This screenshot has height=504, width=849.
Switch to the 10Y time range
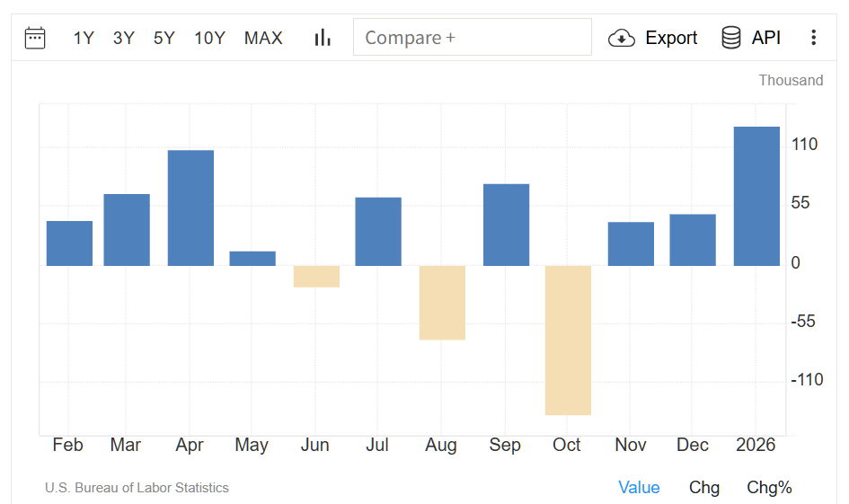point(209,38)
